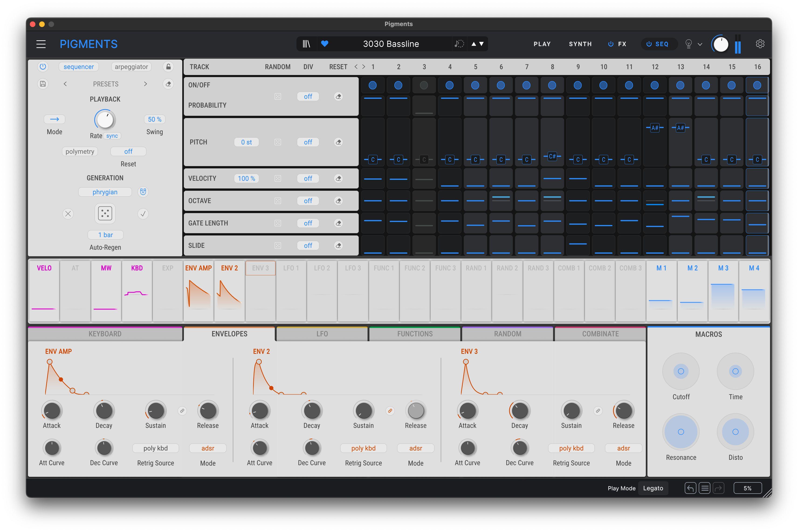Image resolution: width=798 pixels, height=532 pixels.
Task: Click RANDOM in the track header
Action: 278,67
